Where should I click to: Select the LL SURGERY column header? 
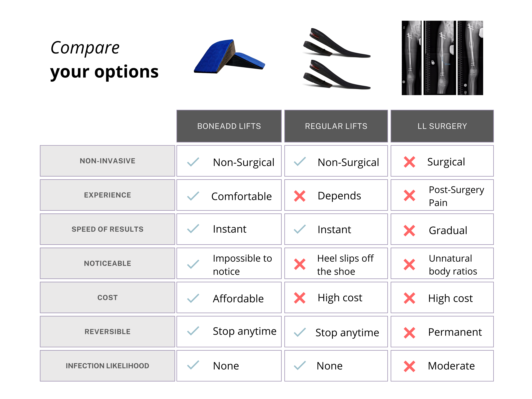[442, 126]
